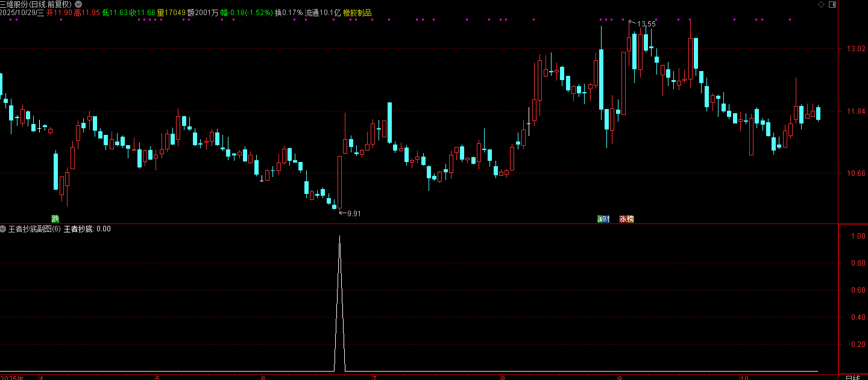
Task: Click the 11.84 price axis label
Action: (x=856, y=111)
